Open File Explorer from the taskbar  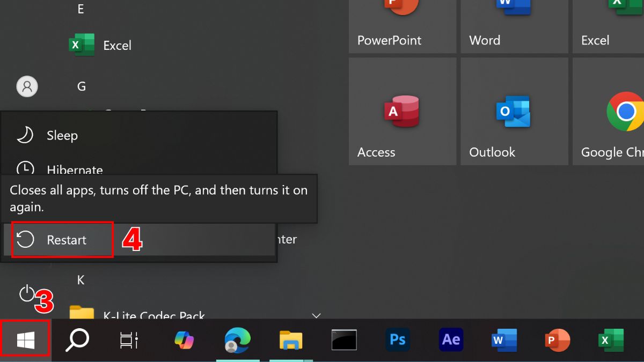click(291, 340)
